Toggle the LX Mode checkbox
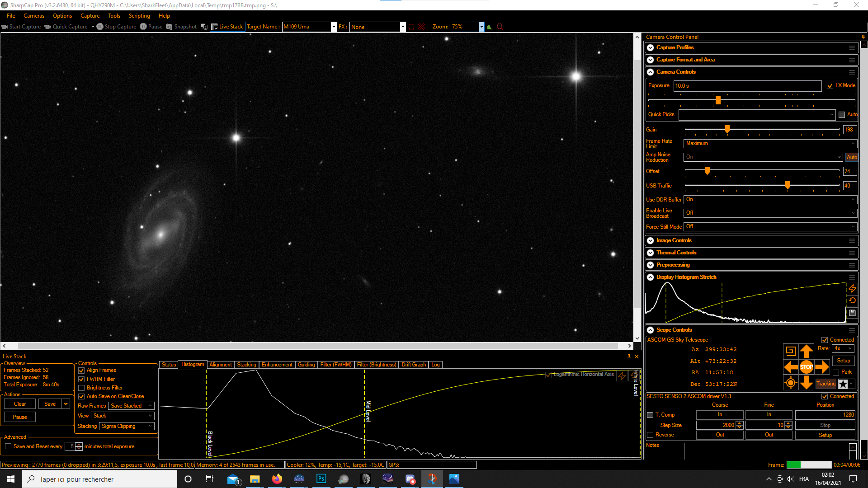 click(x=830, y=86)
